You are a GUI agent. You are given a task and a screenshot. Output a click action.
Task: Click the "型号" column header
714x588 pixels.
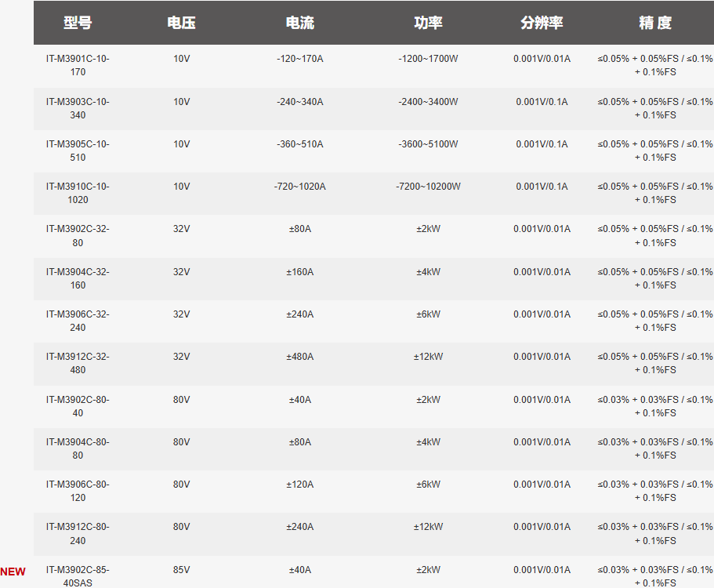click(x=78, y=23)
